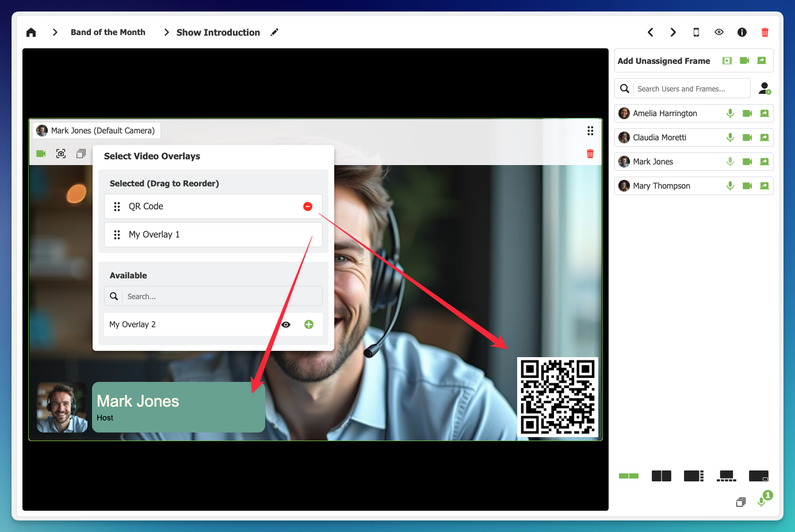The height and width of the screenshot is (532, 795).
Task: Add Mary Thompson's camera frame
Action: click(747, 186)
